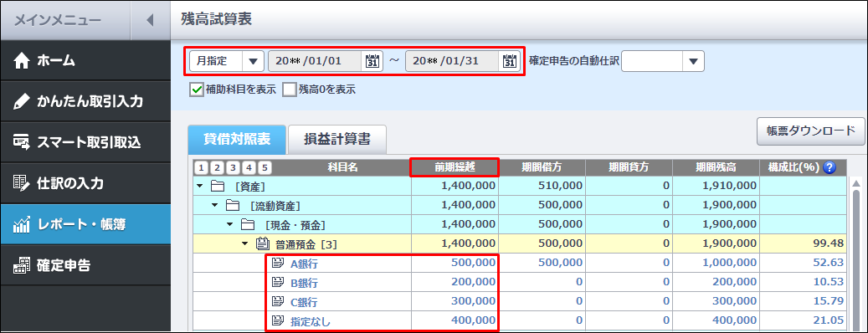Click the table vertical scrollbar thumb
The image size is (868, 333).
[x=855, y=260]
